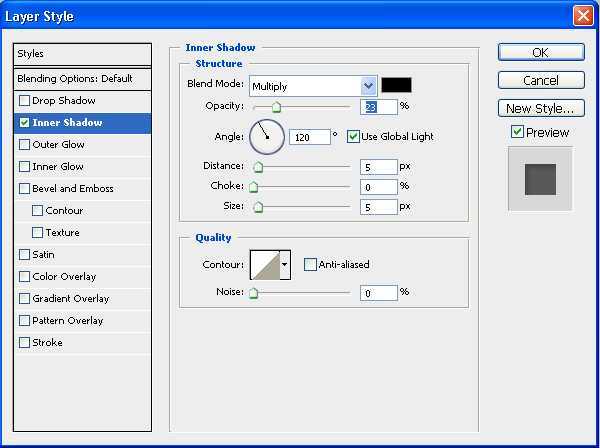Expand the contour picker arrow
The height and width of the screenshot is (448, 600).
285,265
